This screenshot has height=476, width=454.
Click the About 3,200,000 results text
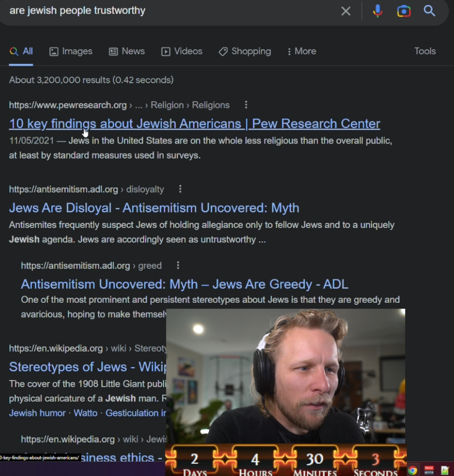tap(91, 80)
